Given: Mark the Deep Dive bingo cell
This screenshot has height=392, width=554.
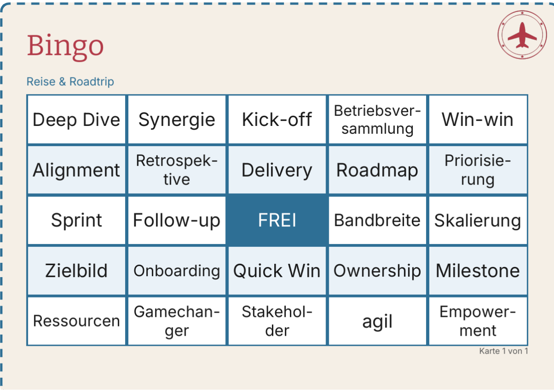Looking at the screenshot, I should [77, 120].
